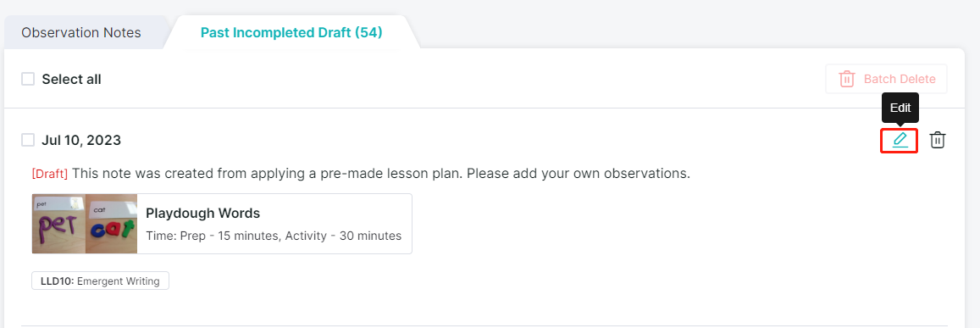This screenshot has height=328, width=980.
Task: Switch to the Observation Notes tab
Action: click(81, 32)
